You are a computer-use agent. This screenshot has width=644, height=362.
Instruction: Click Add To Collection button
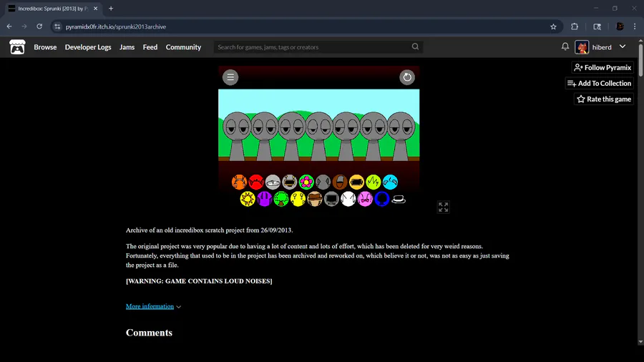tap(599, 83)
